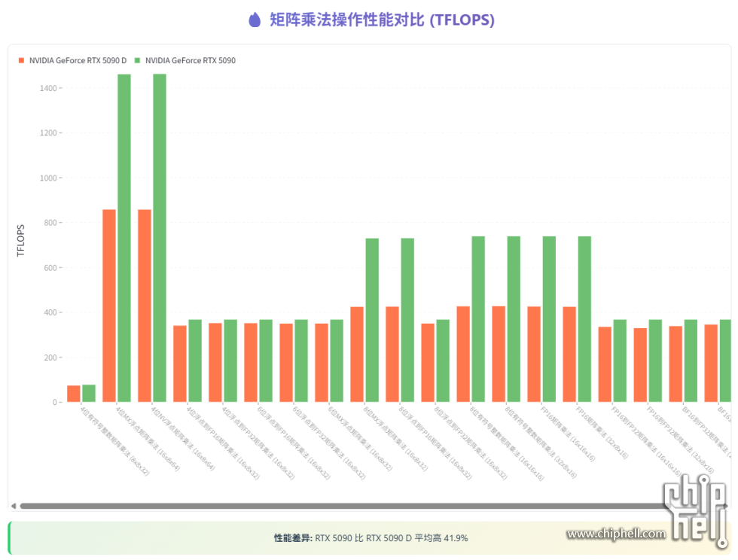Click the 0 y-axis tick label
Viewport: 738px width, 560px height.
pos(54,403)
